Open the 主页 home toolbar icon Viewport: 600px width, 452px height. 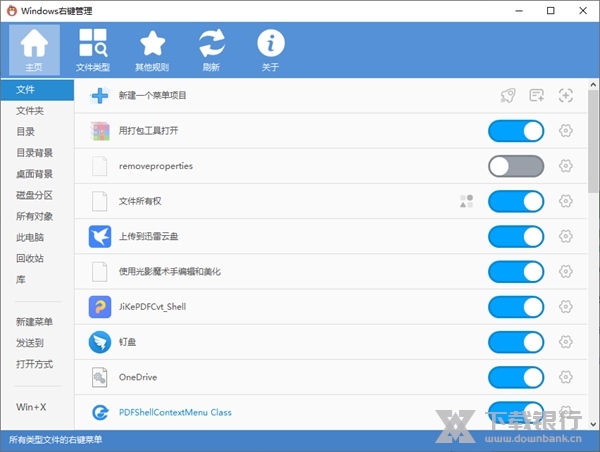(34, 50)
